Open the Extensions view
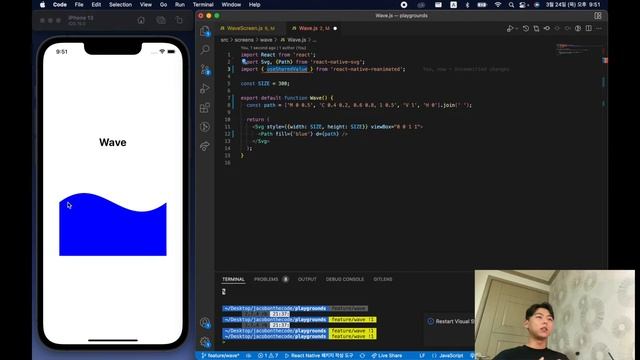The width and height of the screenshot is (640, 360). [x=205, y=108]
